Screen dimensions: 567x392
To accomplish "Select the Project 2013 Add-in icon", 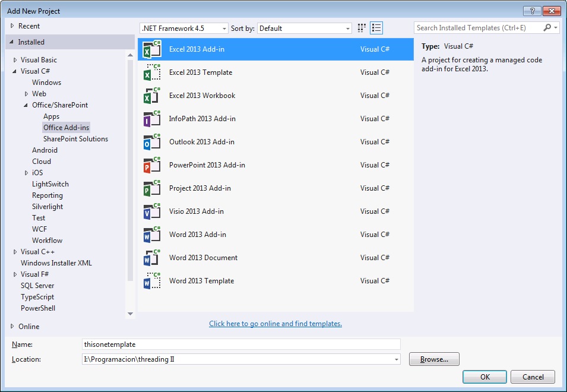I will click(152, 188).
